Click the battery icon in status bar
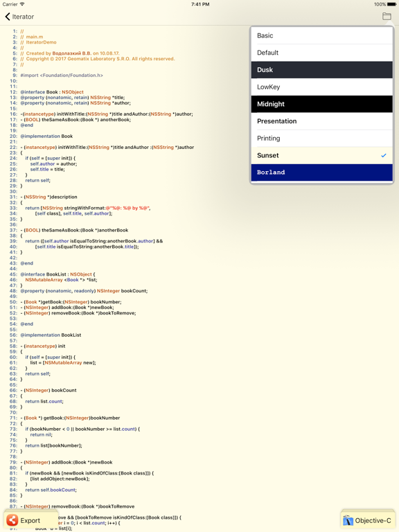 coord(392,4)
